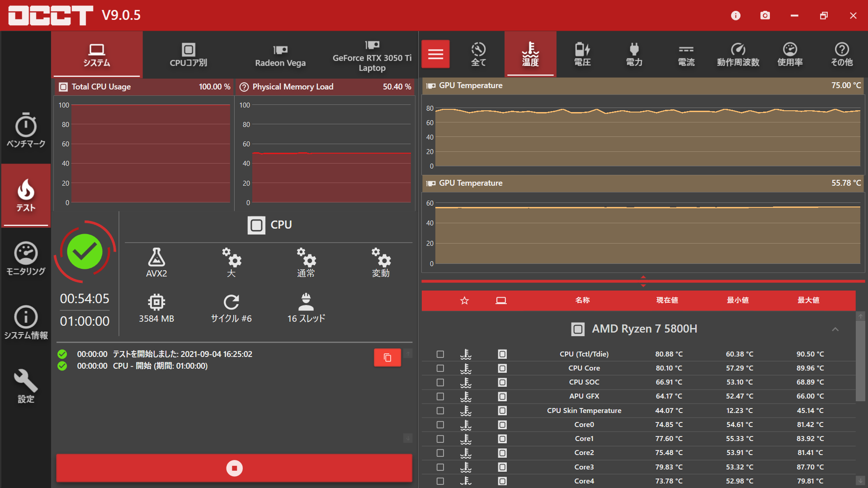
Task: Click the thermometer icon in APU GFX row
Action: pos(466,396)
